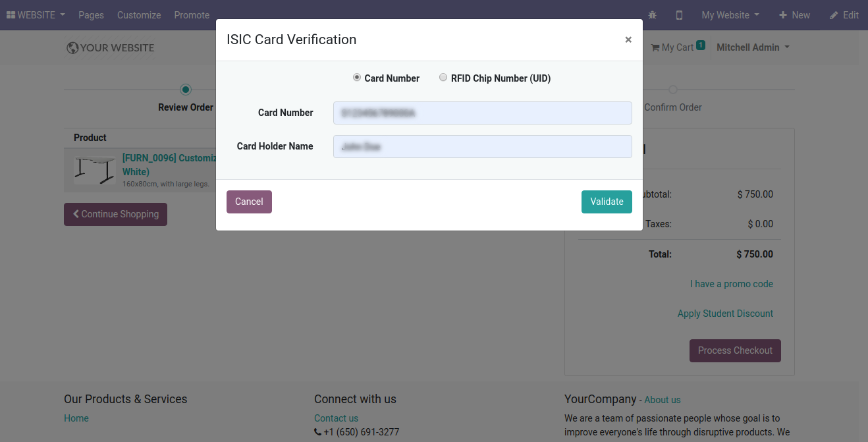Viewport: 868px width, 442px height.
Task: Cancel the card verification
Action: [249, 202]
